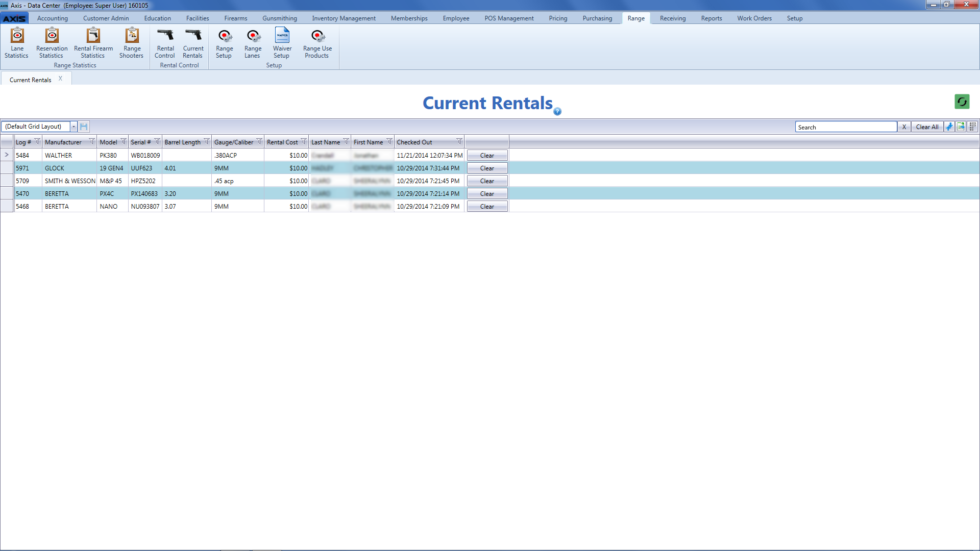Clear the BERETTA NANO rental
980x551 pixels.
[487, 207]
